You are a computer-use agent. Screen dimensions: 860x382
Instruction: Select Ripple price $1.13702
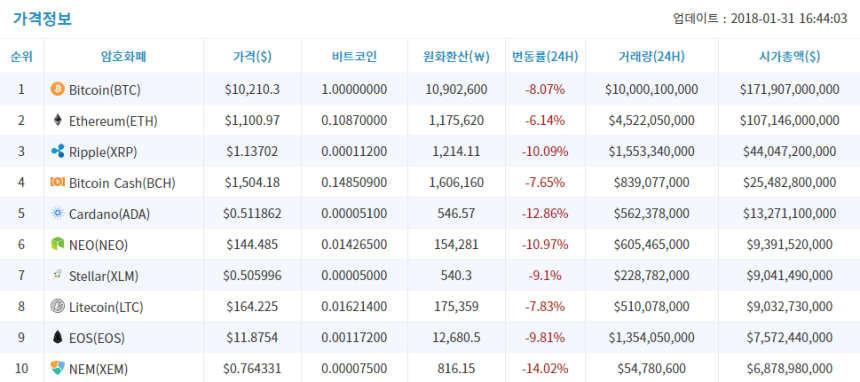pos(252,151)
